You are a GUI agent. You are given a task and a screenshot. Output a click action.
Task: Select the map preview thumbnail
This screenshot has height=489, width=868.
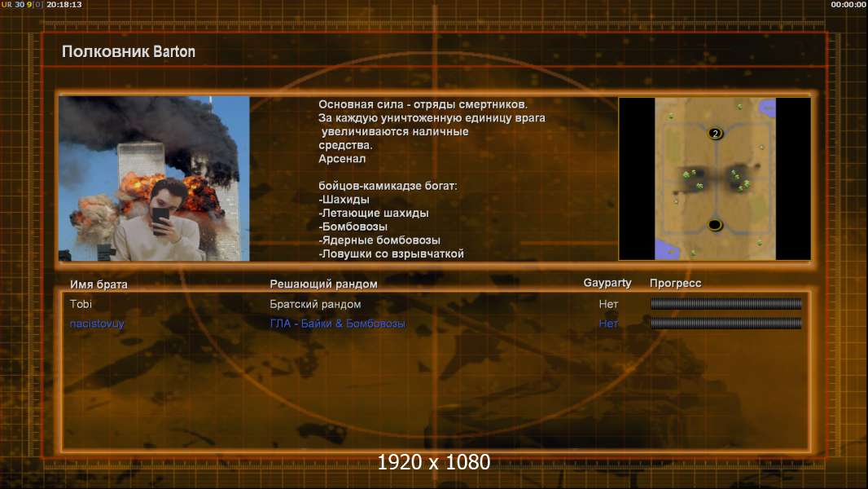click(x=715, y=178)
